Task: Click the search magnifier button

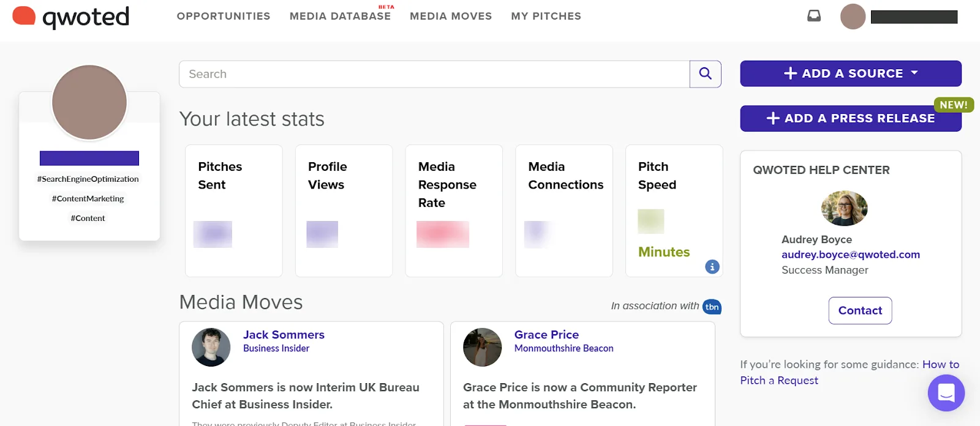Action: (x=706, y=74)
